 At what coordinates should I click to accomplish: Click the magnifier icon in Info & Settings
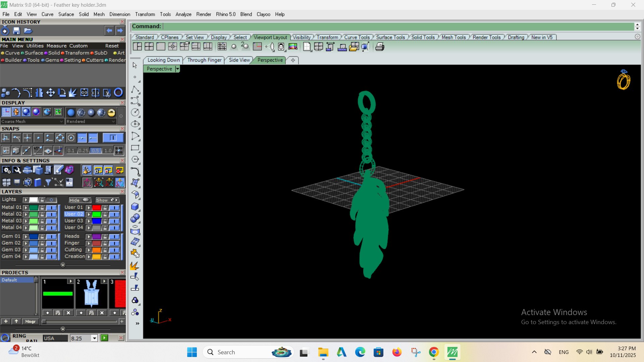click(x=17, y=170)
